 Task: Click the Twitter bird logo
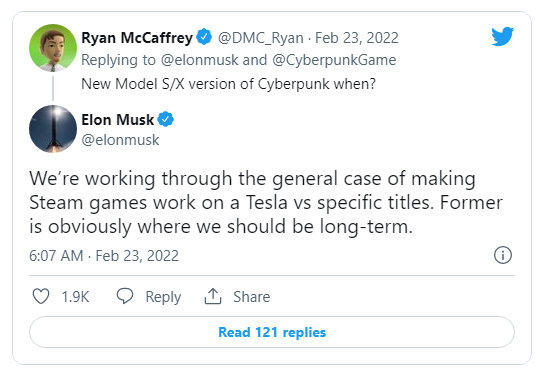pyautogui.click(x=502, y=36)
